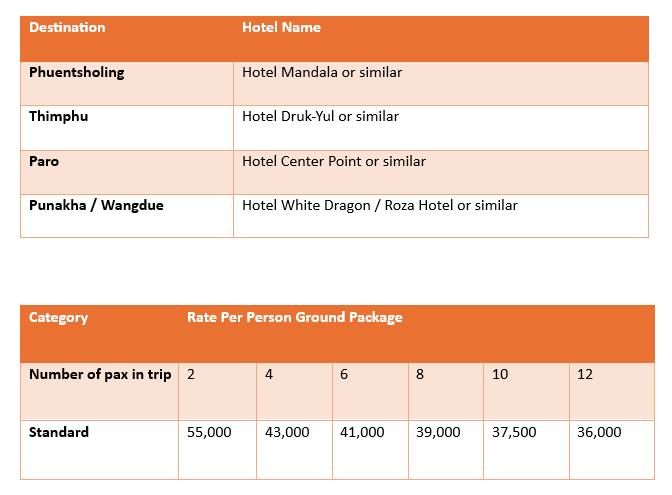Click the Hotel Druk-Yul or similar text
The height and width of the screenshot is (495, 672).
pyautogui.click(x=320, y=117)
